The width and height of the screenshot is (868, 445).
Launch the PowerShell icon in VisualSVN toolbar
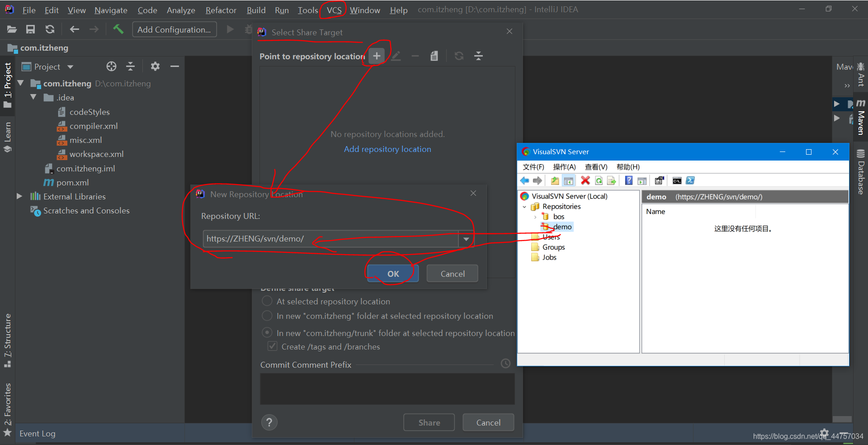(690, 181)
